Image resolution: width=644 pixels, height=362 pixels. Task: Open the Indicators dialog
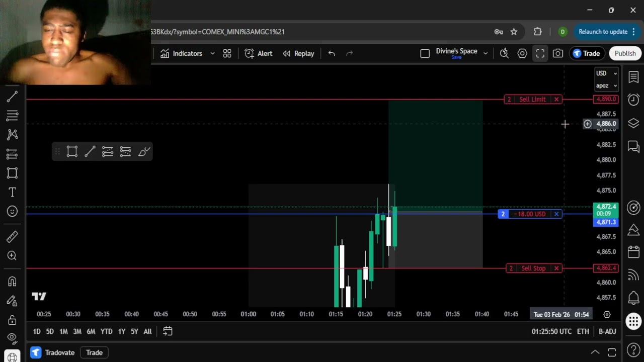(x=181, y=53)
